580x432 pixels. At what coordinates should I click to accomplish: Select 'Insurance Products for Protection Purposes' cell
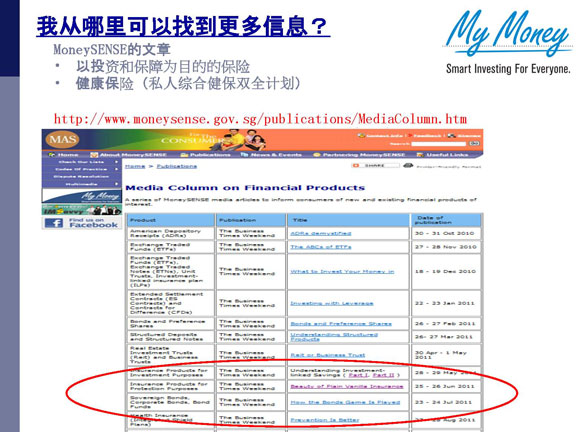click(171, 387)
